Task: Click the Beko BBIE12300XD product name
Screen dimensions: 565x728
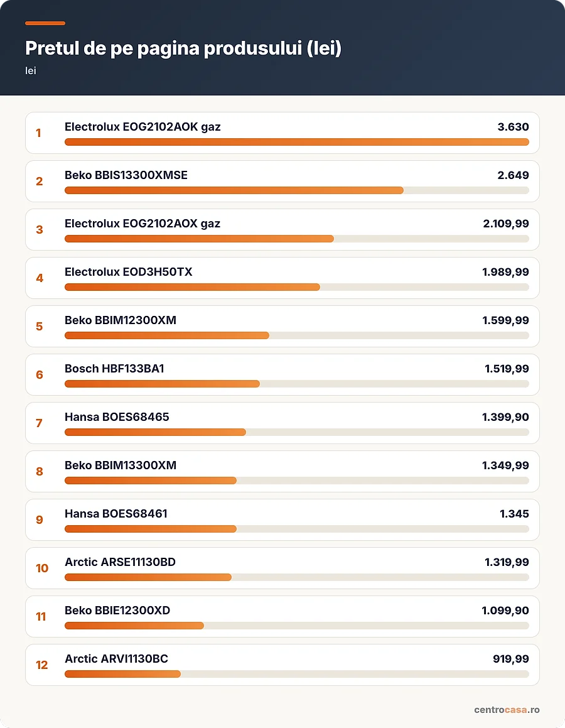Action: [x=117, y=610]
